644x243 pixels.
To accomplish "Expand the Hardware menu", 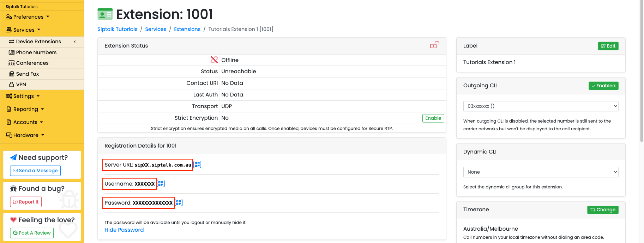I will (25, 135).
